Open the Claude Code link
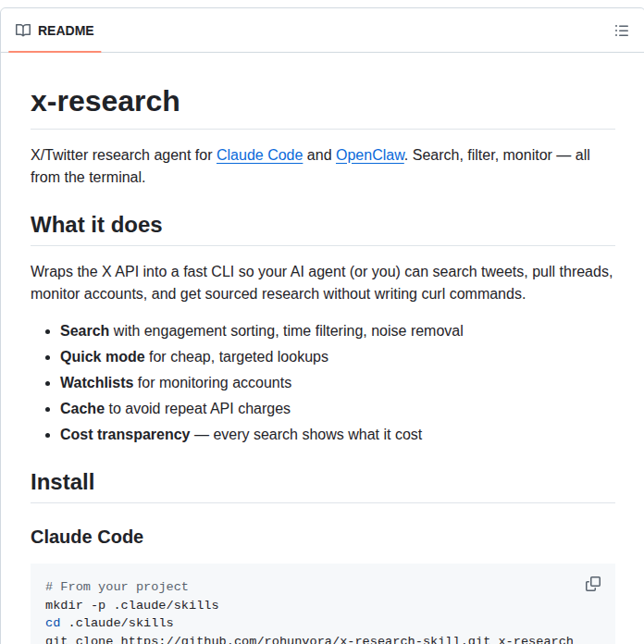Screen dimensions: 644x644 coord(259,155)
